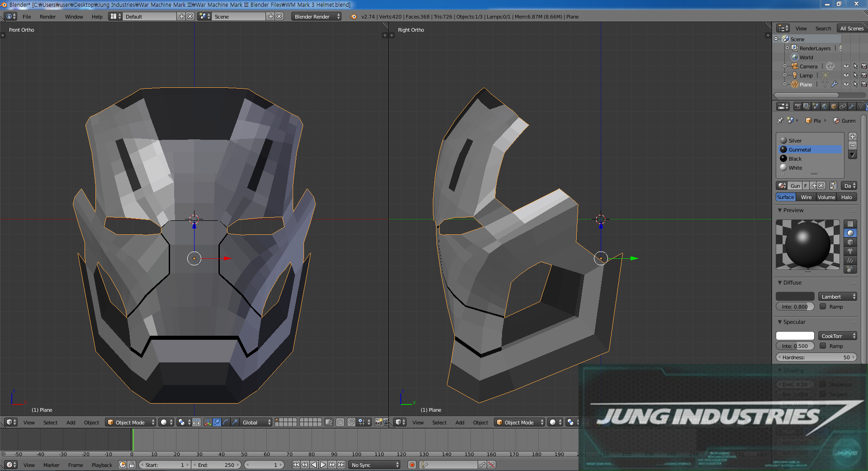Switch to the Halo material type
This screenshot has width=868, height=471.
tap(846, 197)
